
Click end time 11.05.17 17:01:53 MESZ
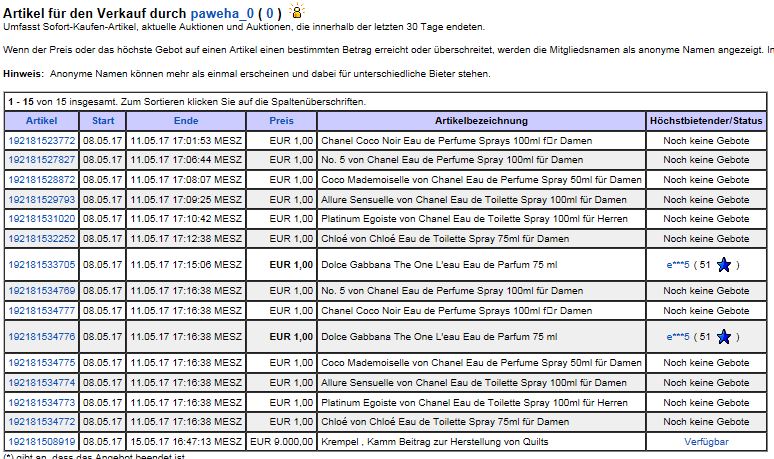tap(186, 141)
